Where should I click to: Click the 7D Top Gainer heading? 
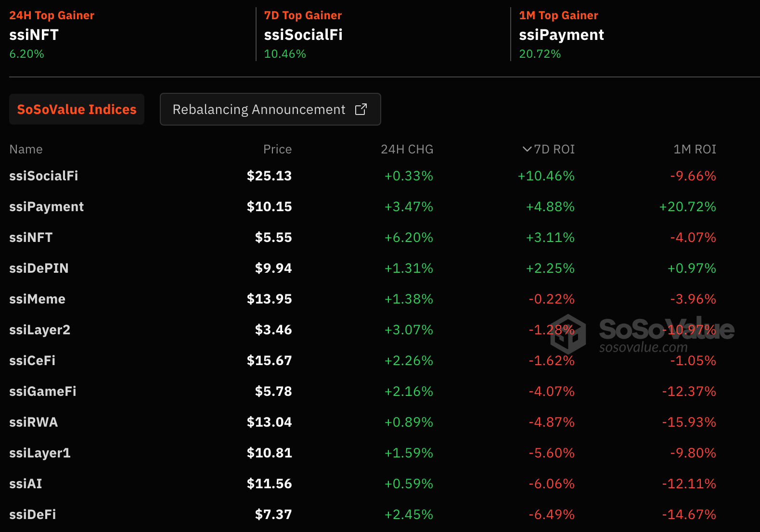(303, 15)
